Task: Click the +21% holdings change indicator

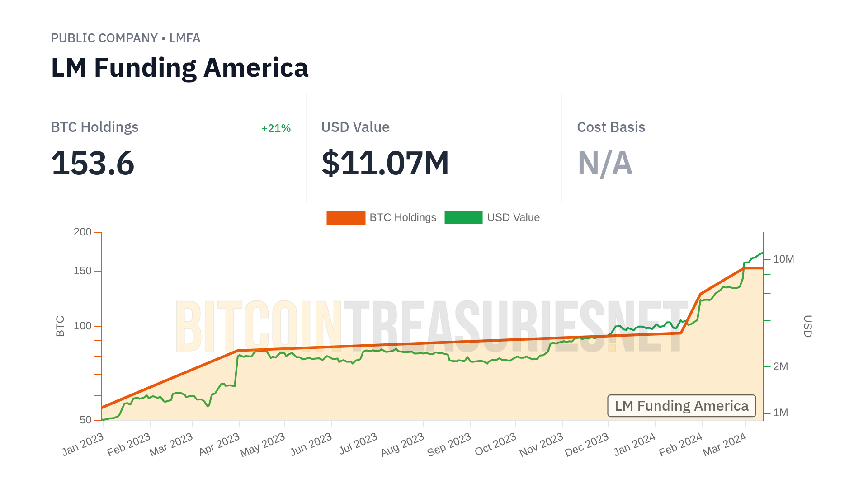Action: click(276, 128)
